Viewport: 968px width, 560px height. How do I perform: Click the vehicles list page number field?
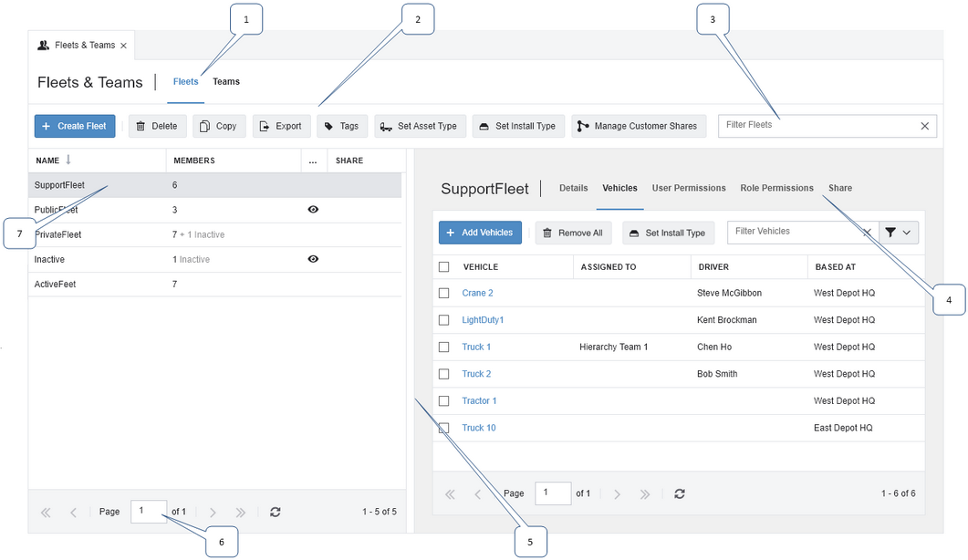(553, 493)
